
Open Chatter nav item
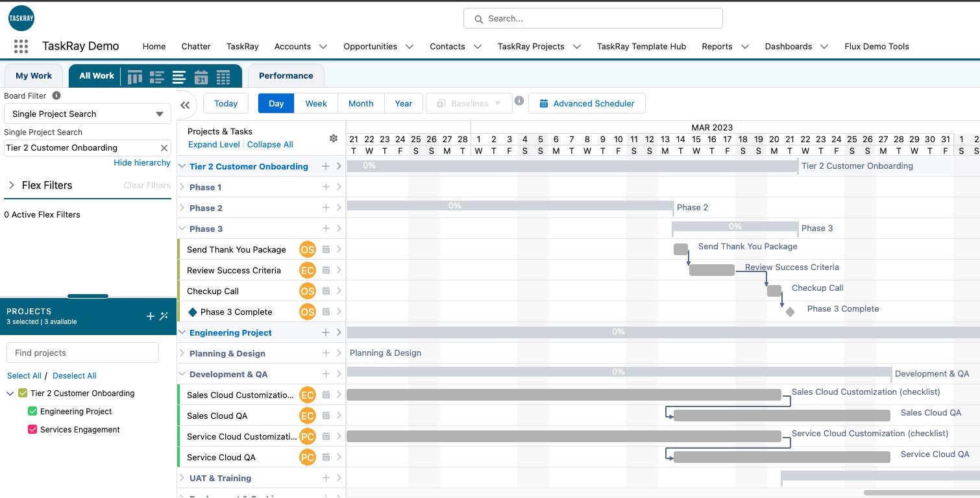pyautogui.click(x=196, y=47)
